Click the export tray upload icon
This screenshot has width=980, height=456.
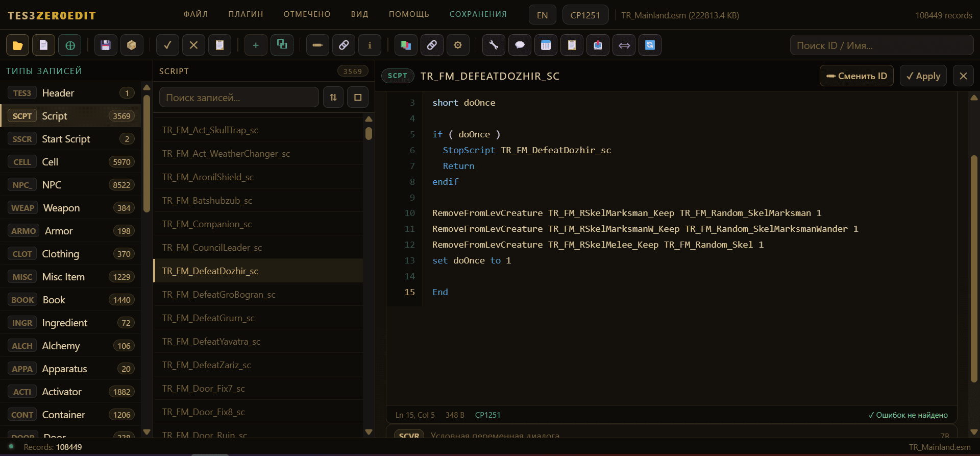[598, 45]
